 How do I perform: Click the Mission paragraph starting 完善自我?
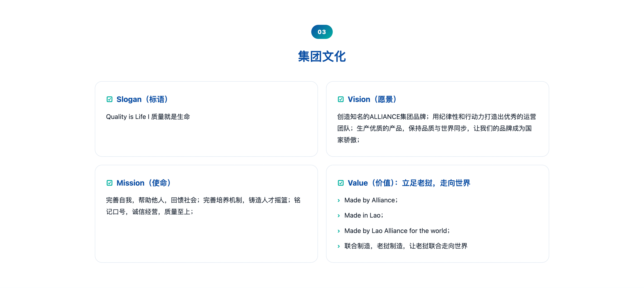point(203,206)
